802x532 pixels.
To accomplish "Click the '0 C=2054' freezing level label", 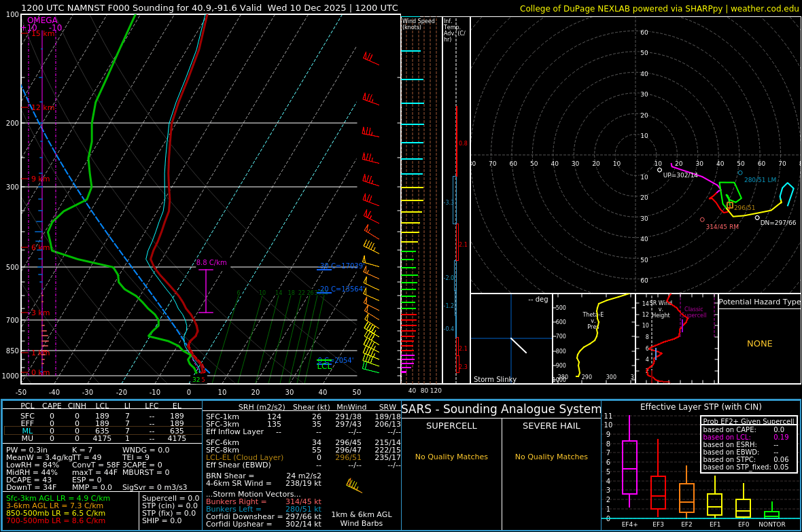I will click(335, 360).
